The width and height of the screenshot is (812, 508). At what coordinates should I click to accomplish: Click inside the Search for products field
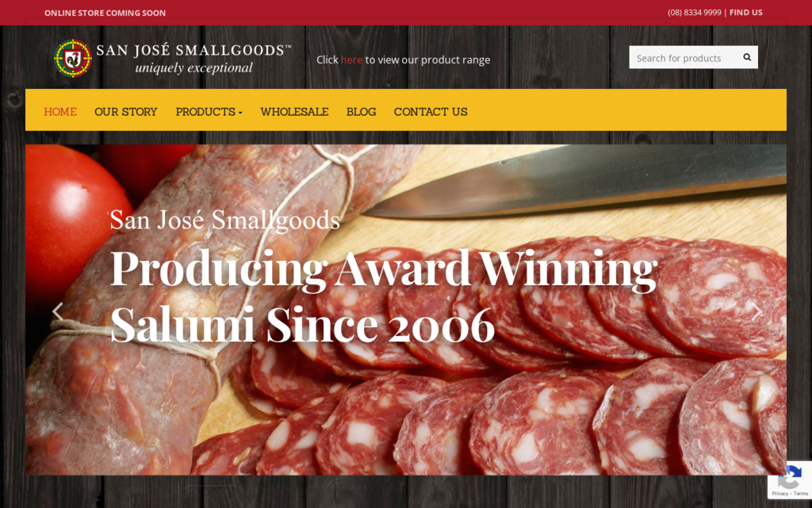click(x=684, y=57)
